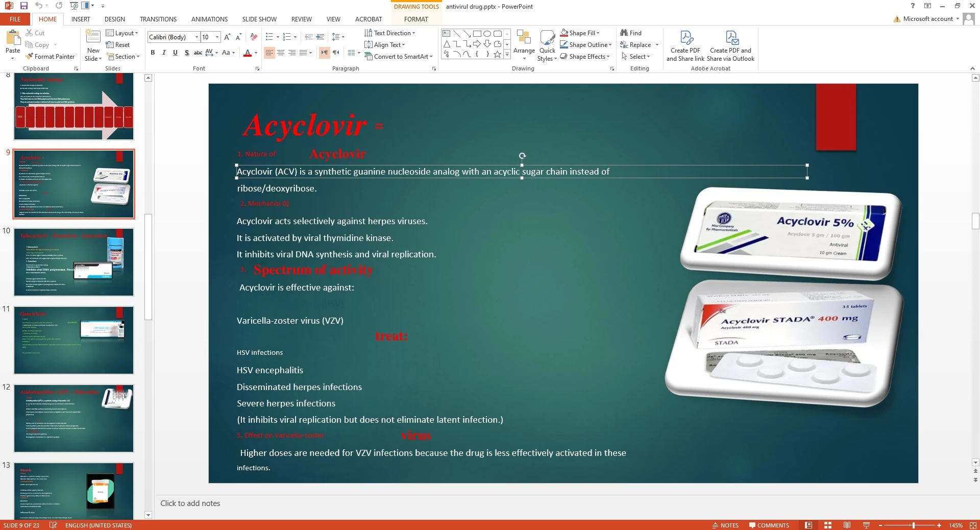The image size is (980, 530).
Task: Expand the Select dropdown
Action: [x=636, y=56]
